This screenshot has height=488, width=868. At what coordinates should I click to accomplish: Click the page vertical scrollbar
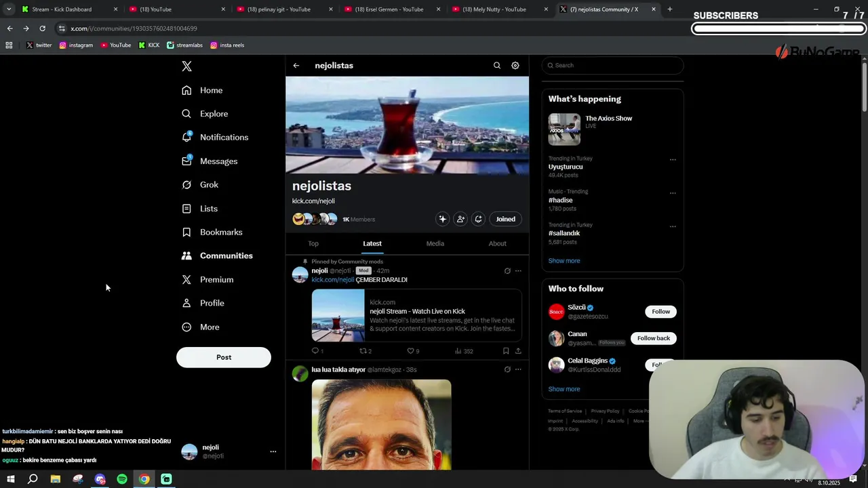(864, 88)
